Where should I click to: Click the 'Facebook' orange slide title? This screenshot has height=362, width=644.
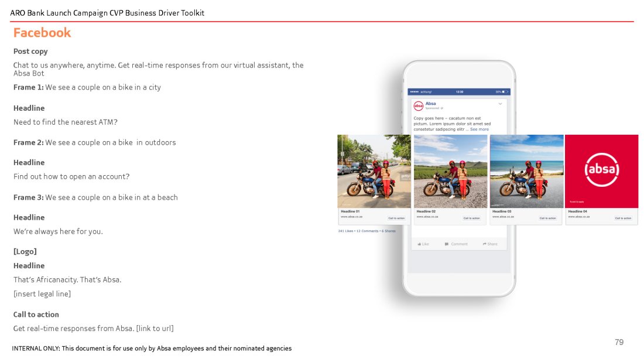(x=42, y=32)
